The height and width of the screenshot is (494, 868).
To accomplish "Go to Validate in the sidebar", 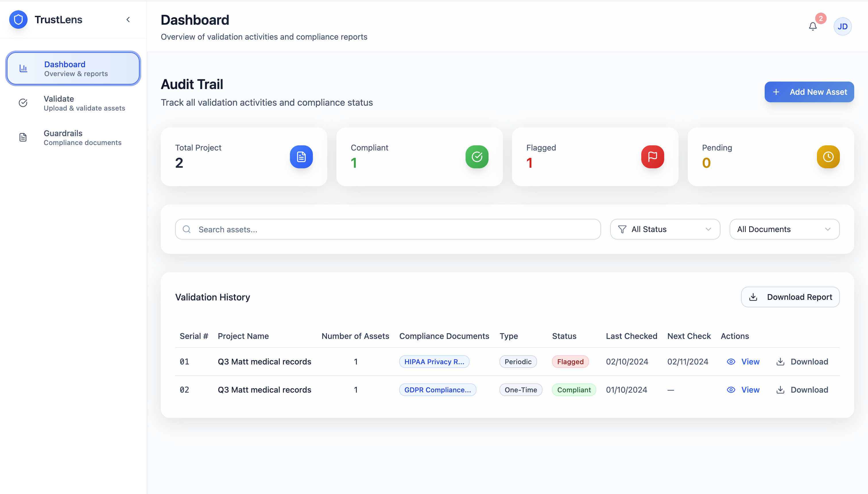I will tap(73, 103).
